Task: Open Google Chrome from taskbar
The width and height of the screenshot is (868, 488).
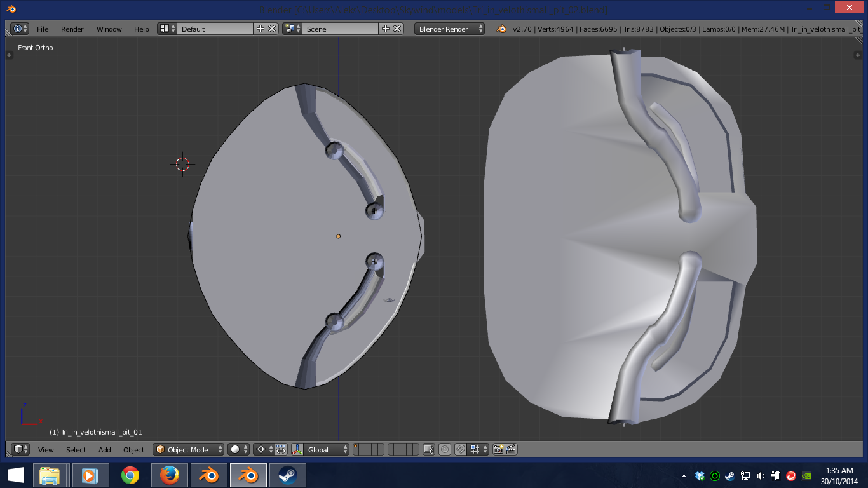Action: coord(130,475)
